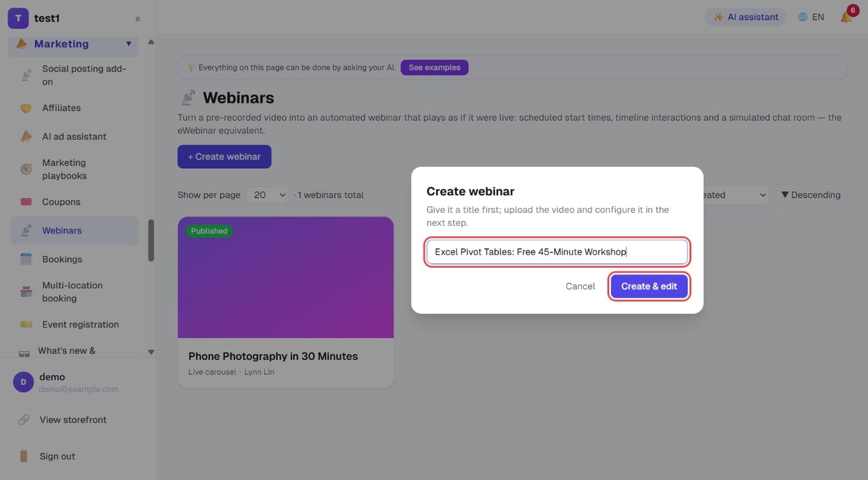Click the Affiliates handshake icon
This screenshot has width=868, height=480.
point(26,108)
